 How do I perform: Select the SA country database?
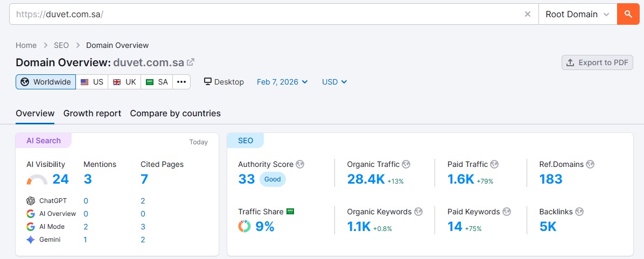(157, 82)
